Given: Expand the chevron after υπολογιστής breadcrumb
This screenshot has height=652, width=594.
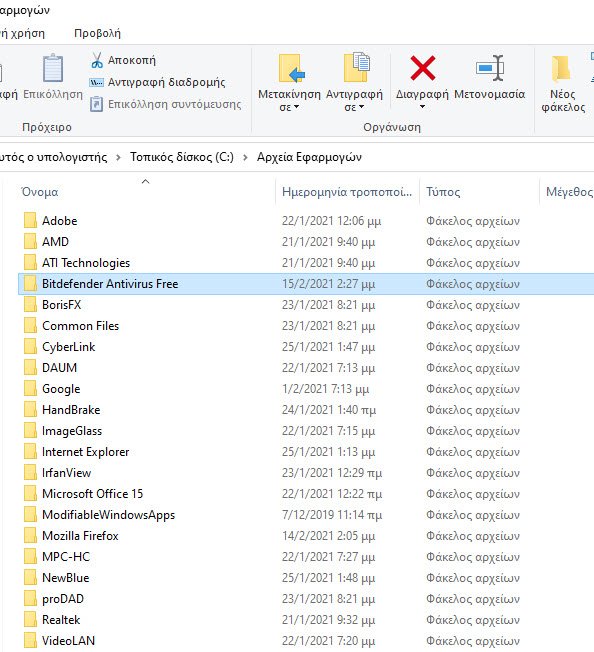Looking at the screenshot, I should click(118, 158).
